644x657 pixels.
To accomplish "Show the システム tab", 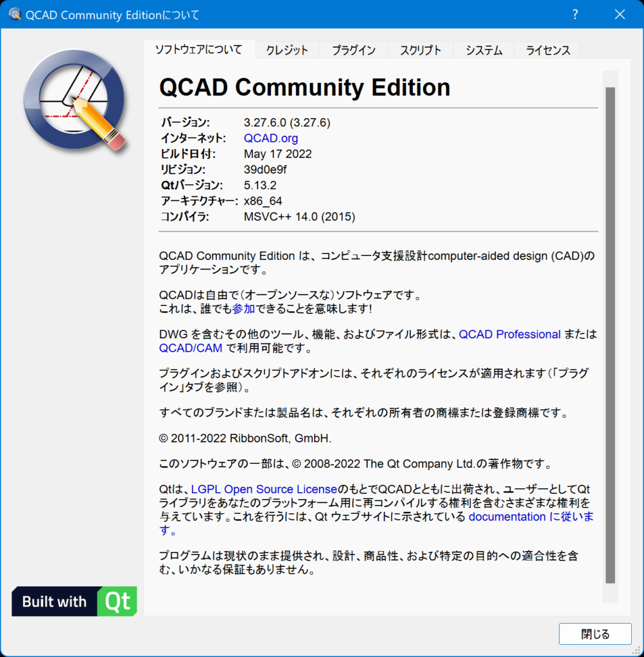I will [x=483, y=50].
